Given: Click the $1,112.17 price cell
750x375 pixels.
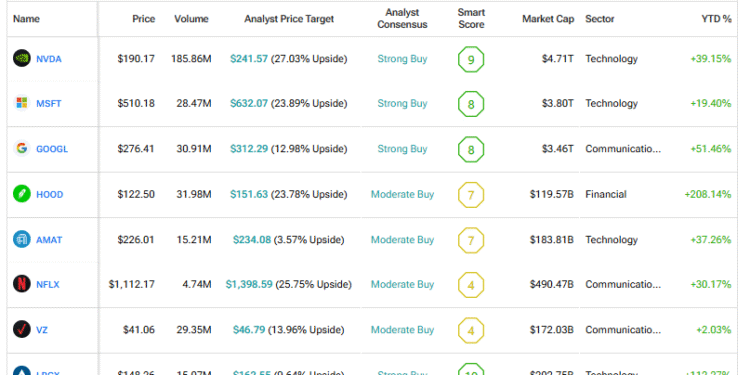Looking at the screenshot, I should [x=132, y=285].
